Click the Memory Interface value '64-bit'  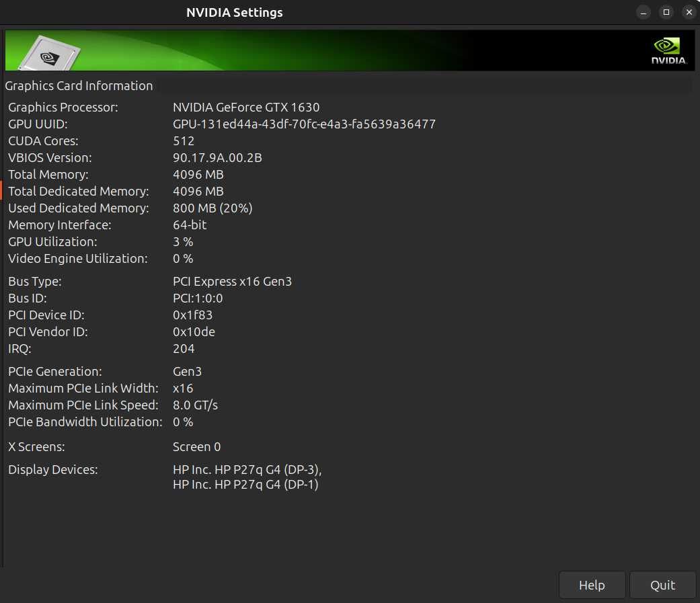pos(190,225)
